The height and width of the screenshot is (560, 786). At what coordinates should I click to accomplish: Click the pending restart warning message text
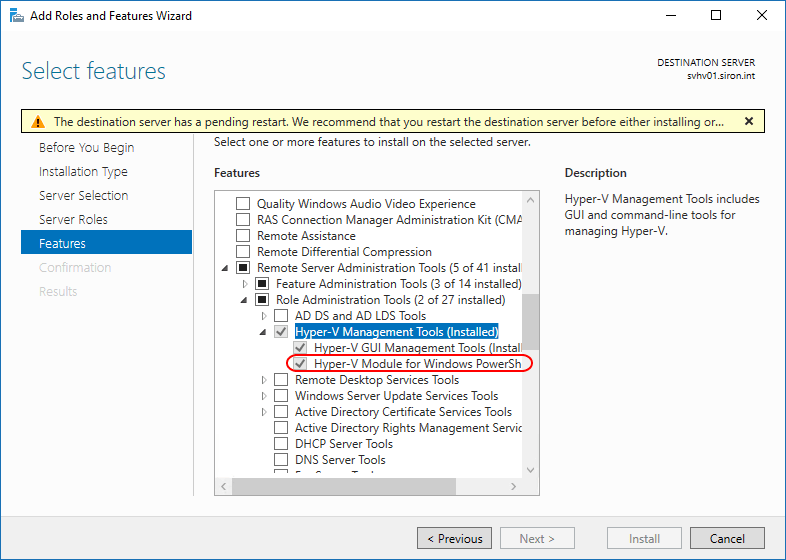tap(389, 122)
